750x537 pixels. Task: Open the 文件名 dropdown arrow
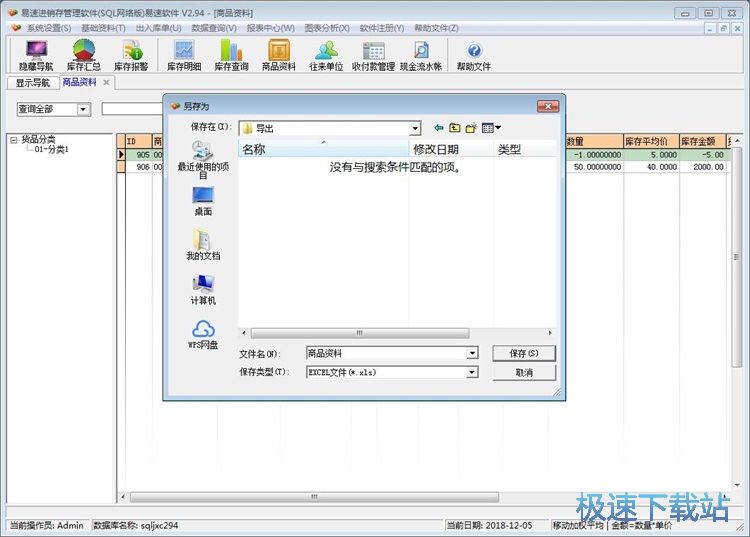[472, 353]
